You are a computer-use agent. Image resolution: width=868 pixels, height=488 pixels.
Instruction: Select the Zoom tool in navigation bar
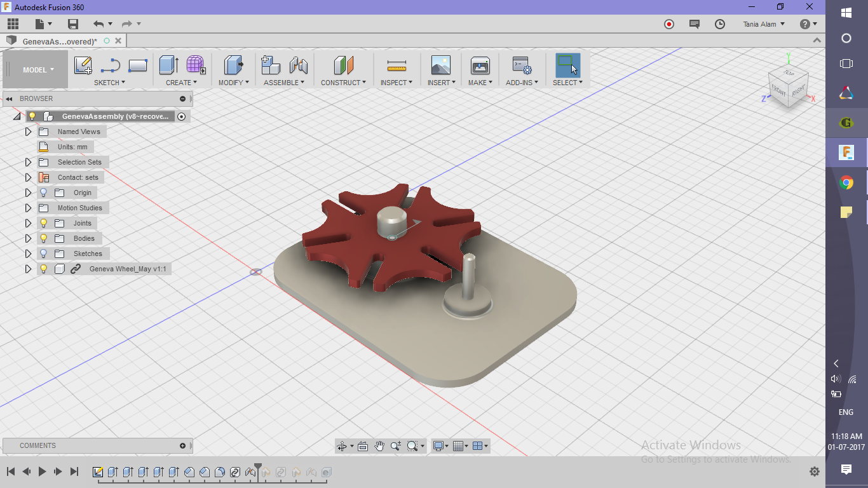pos(395,445)
